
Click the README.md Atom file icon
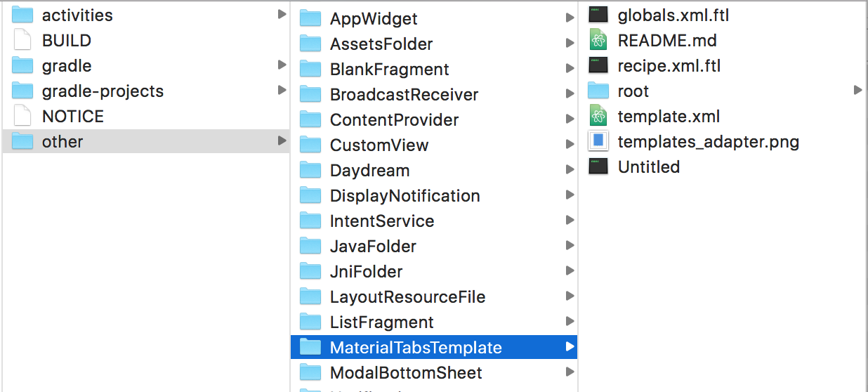[598, 40]
